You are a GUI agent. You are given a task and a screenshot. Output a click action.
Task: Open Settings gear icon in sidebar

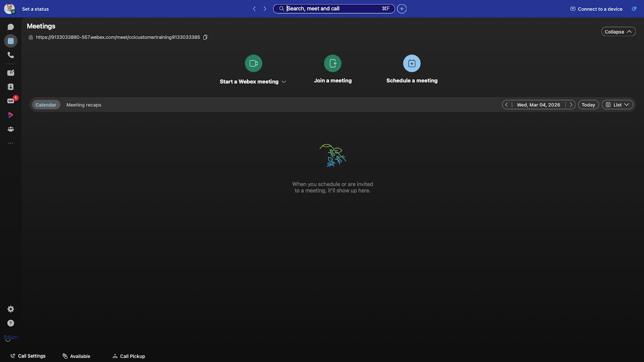click(11, 309)
